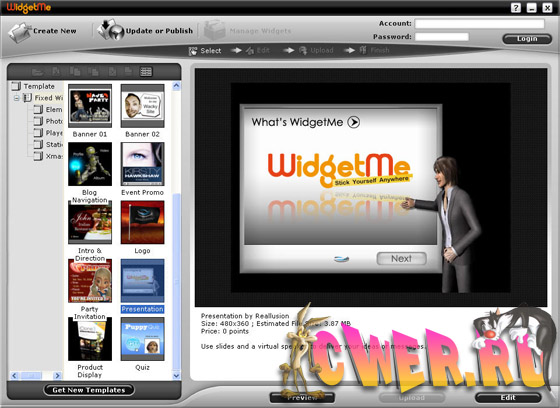Viewport: 560px width, 408px height.
Task: Click the template list down arrow
Action: click(176, 375)
